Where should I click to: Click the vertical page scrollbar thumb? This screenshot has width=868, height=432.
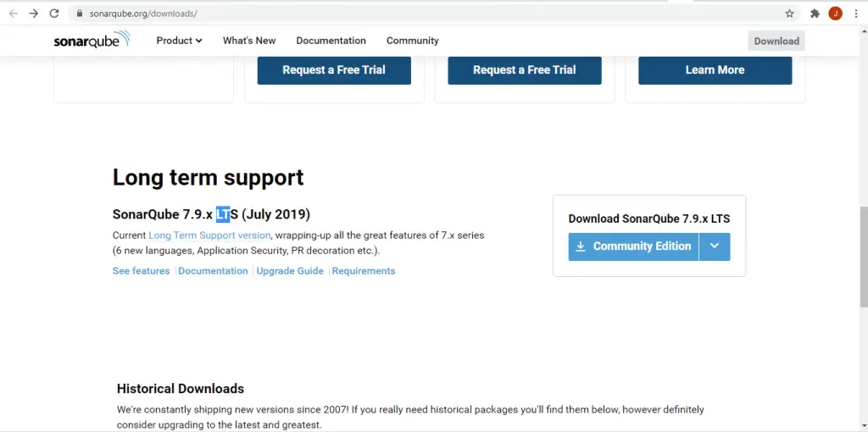864,258
